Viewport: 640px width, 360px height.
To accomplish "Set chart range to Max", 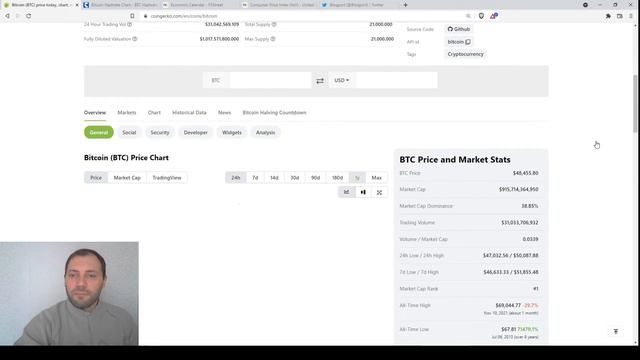I will pyautogui.click(x=376, y=178).
